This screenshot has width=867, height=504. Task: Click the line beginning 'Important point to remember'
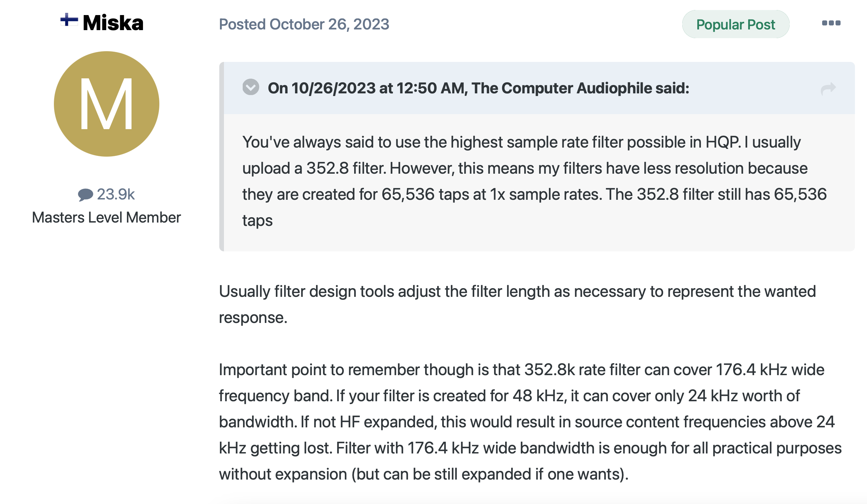521,370
